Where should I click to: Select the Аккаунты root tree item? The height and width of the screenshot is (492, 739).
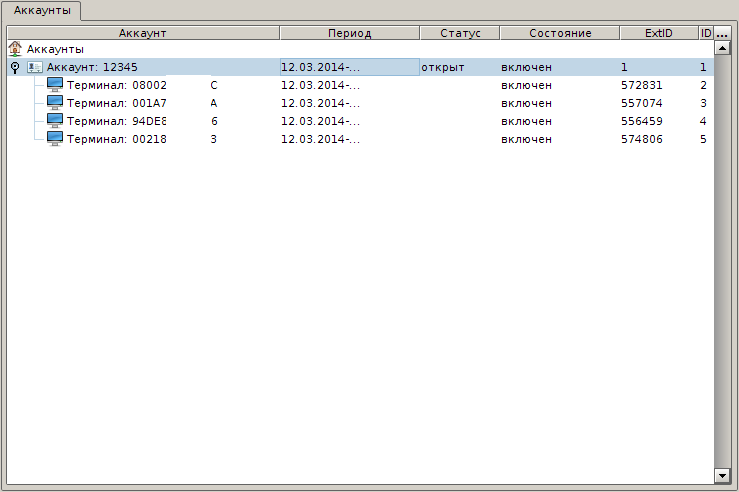tap(55, 48)
